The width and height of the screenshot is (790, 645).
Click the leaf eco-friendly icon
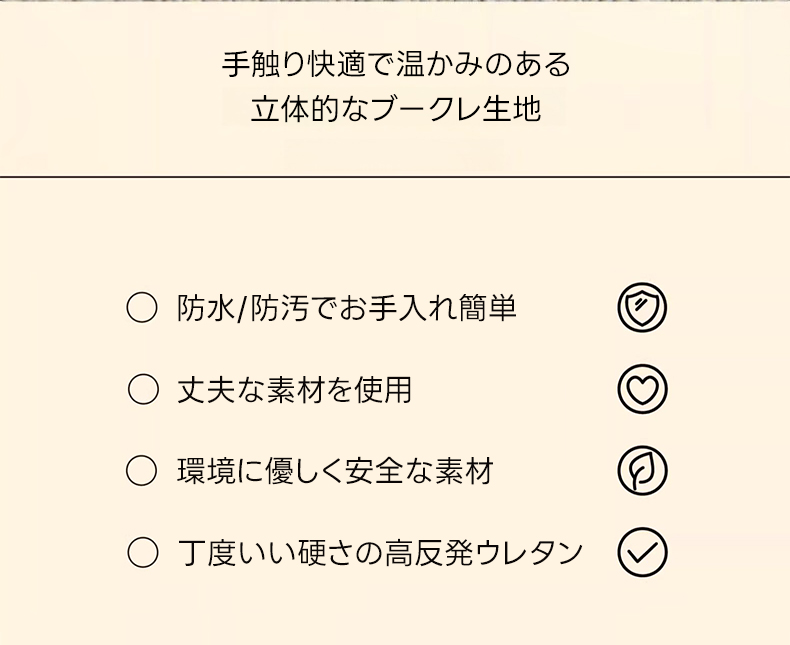pos(642,471)
